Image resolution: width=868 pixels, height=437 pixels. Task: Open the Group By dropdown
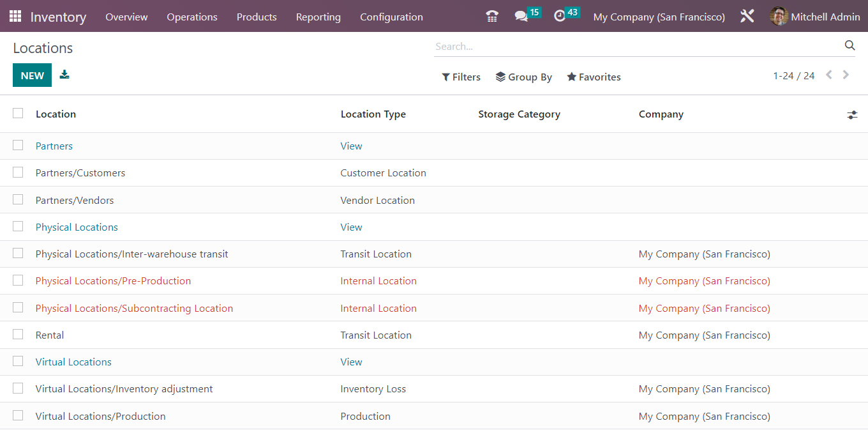[523, 77]
